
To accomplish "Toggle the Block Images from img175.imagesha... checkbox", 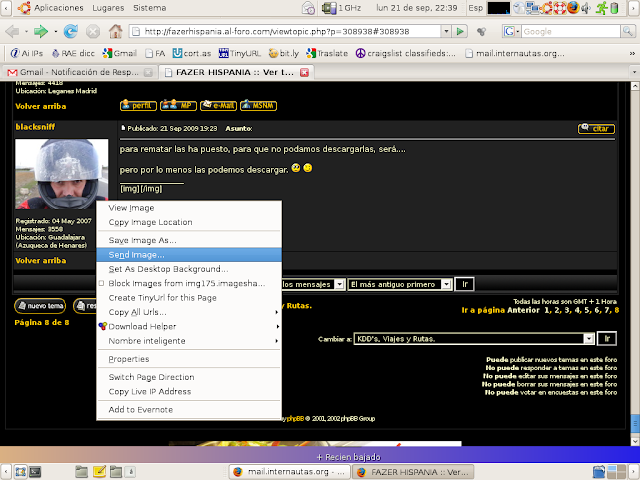I will 101,283.
